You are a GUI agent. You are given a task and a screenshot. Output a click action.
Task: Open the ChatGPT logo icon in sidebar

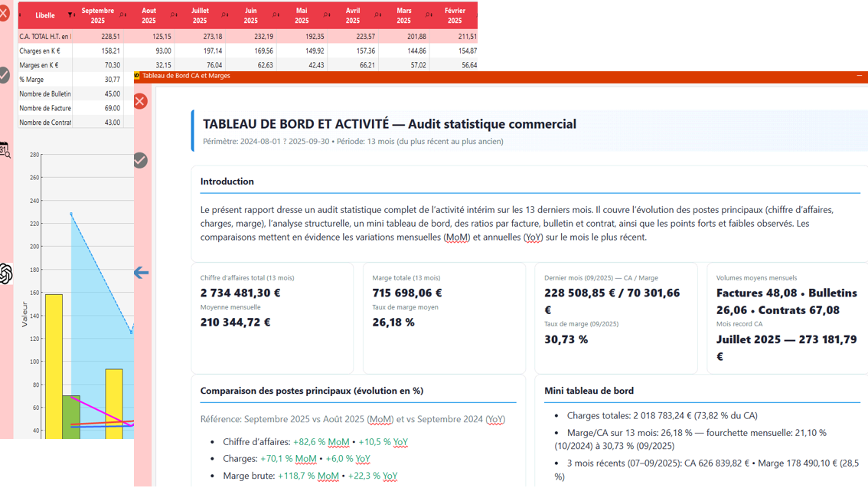(5, 273)
